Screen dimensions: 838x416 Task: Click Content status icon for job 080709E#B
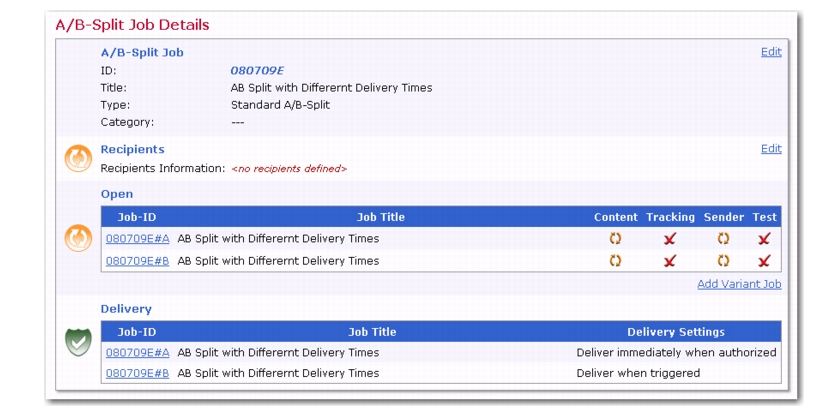616,261
